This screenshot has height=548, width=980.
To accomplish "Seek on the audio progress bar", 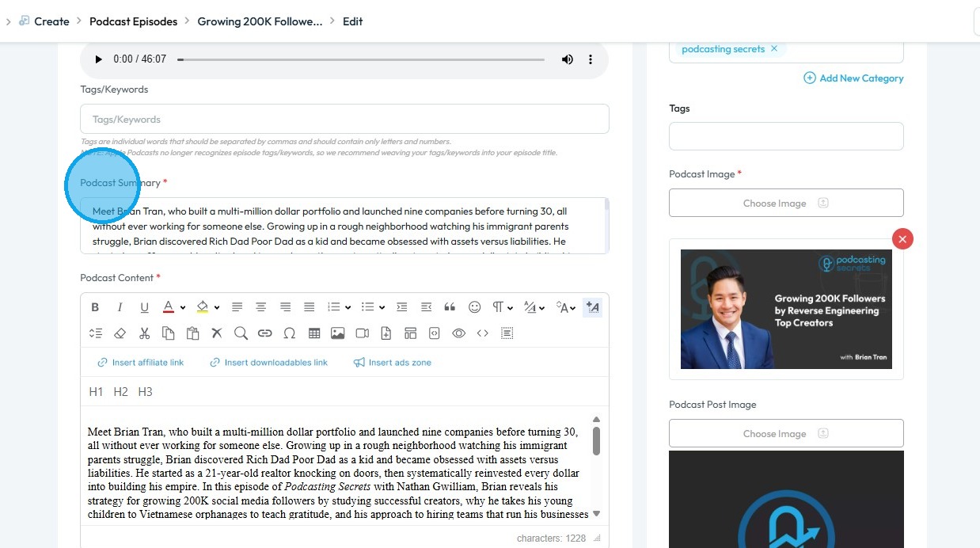I will [x=361, y=59].
